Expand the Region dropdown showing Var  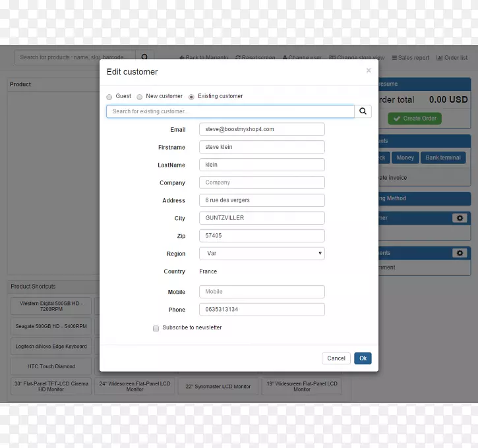262,254
